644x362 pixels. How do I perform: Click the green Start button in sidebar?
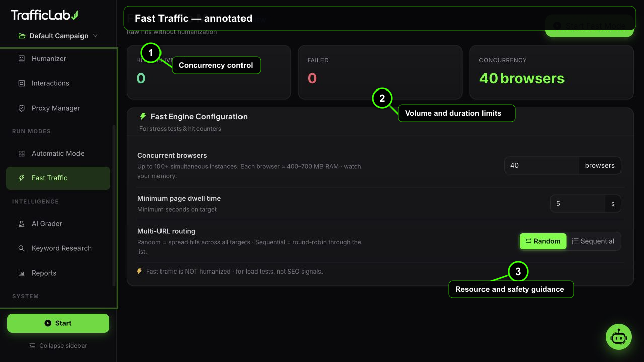click(58, 323)
